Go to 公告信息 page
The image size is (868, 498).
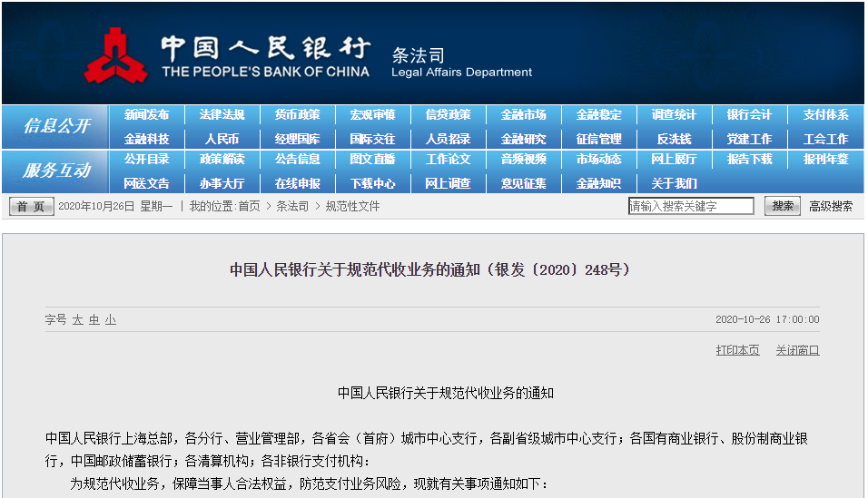[x=297, y=159]
